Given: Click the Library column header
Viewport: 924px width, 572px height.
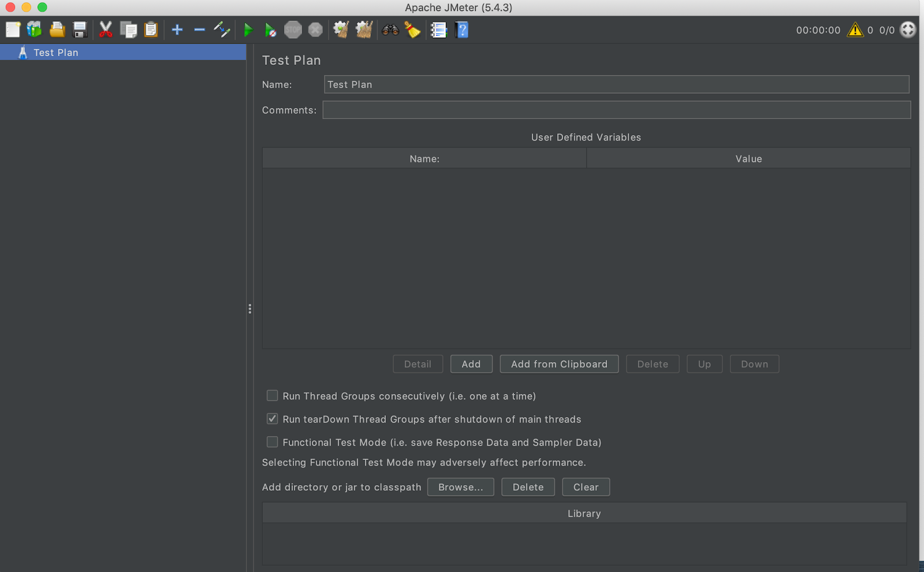Looking at the screenshot, I should [584, 513].
